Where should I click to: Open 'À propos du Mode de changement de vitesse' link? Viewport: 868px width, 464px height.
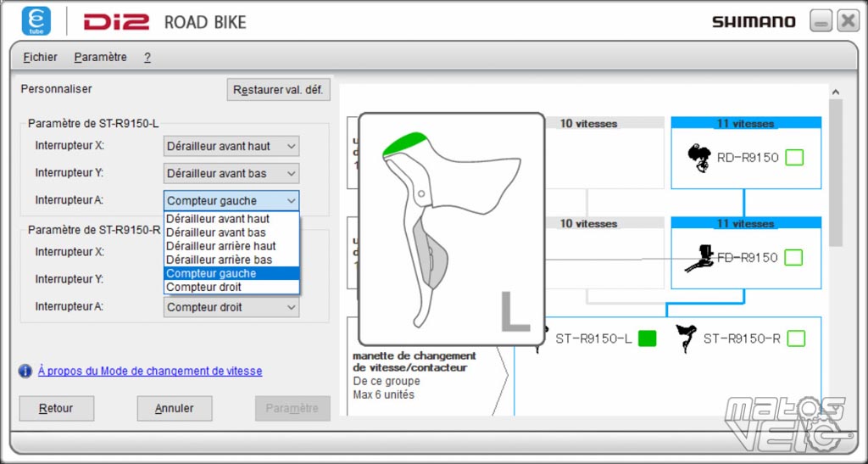click(150, 371)
